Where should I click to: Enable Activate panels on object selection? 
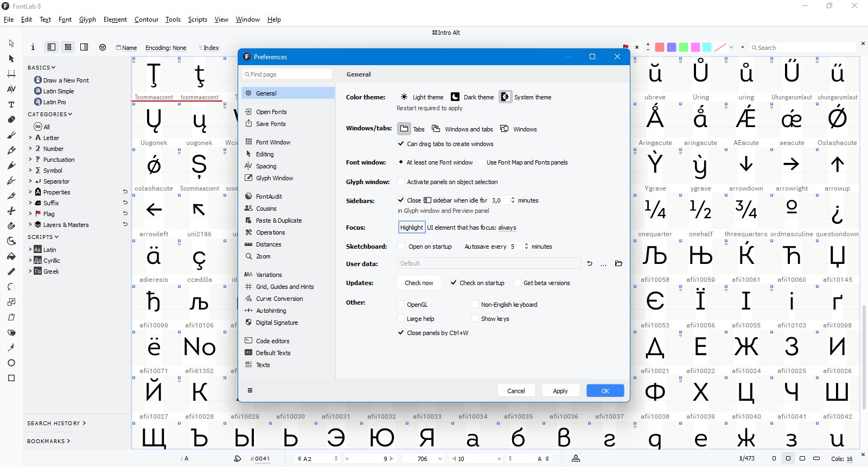pyautogui.click(x=401, y=182)
